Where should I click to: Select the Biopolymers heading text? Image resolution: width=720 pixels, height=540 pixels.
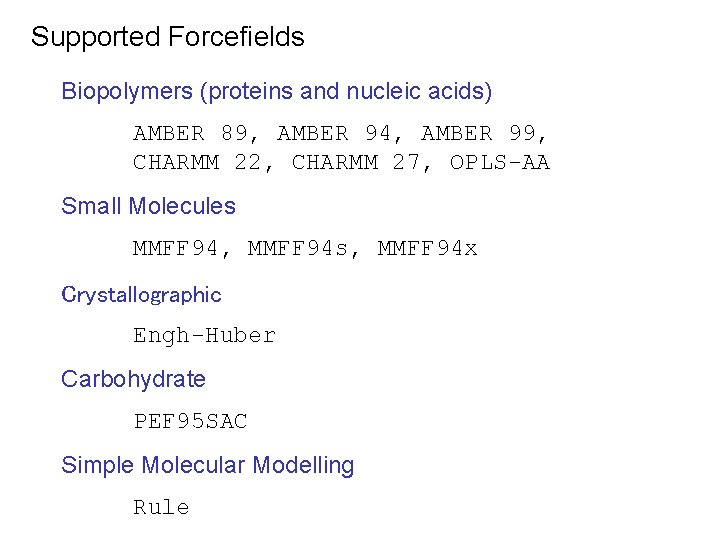point(276,91)
